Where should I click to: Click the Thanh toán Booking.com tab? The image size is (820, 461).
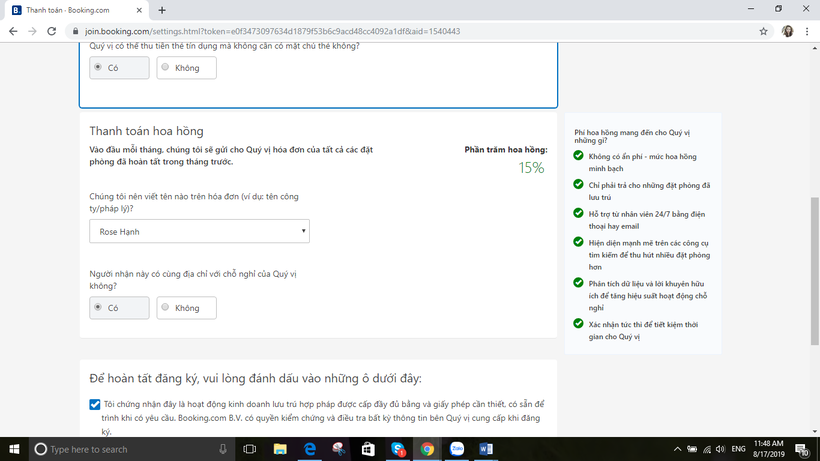[77, 10]
